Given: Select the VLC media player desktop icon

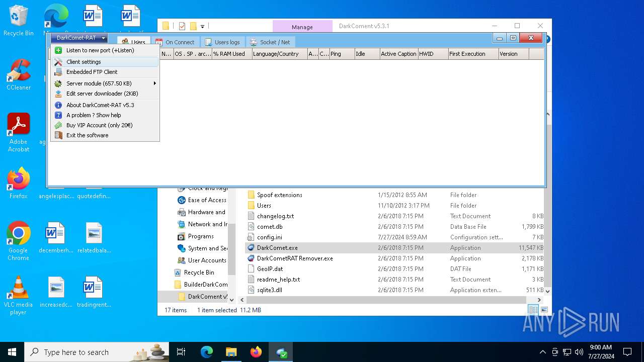Looking at the screenshot, I should click(19, 296).
